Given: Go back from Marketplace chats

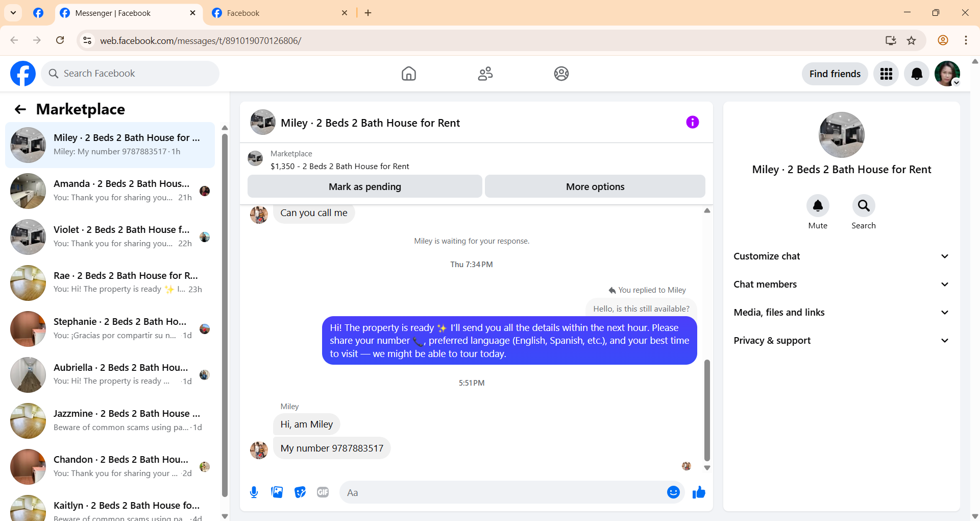Looking at the screenshot, I should pyautogui.click(x=20, y=109).
